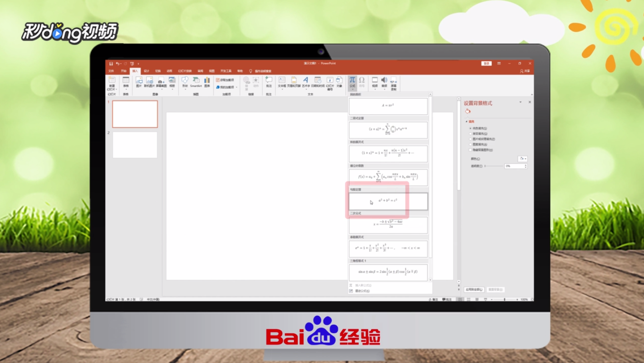Viewport: 644px width, 363px height.
Task: Collapse the ribbon with the up arrow
Action: tap(531, 94)
